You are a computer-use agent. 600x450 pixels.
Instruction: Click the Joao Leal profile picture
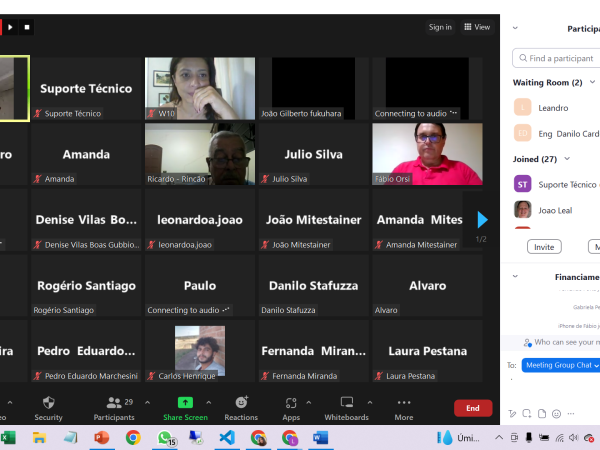click(x=523, y=210)
